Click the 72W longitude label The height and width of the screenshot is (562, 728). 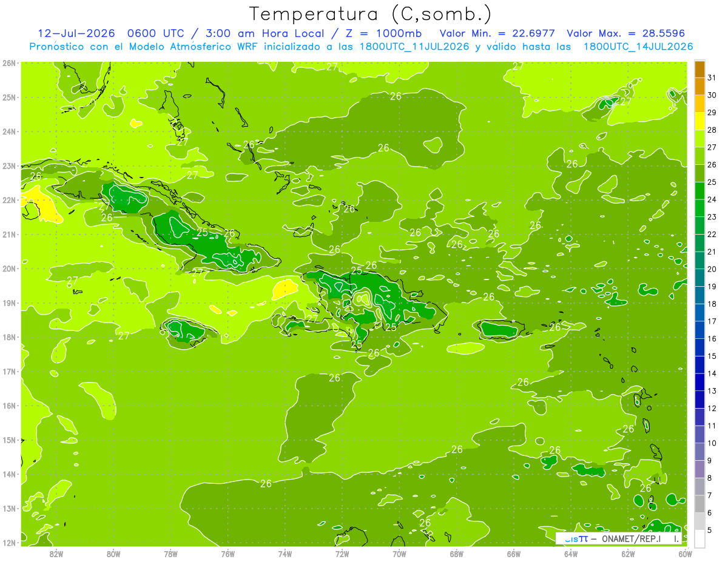tap(342, 554)
